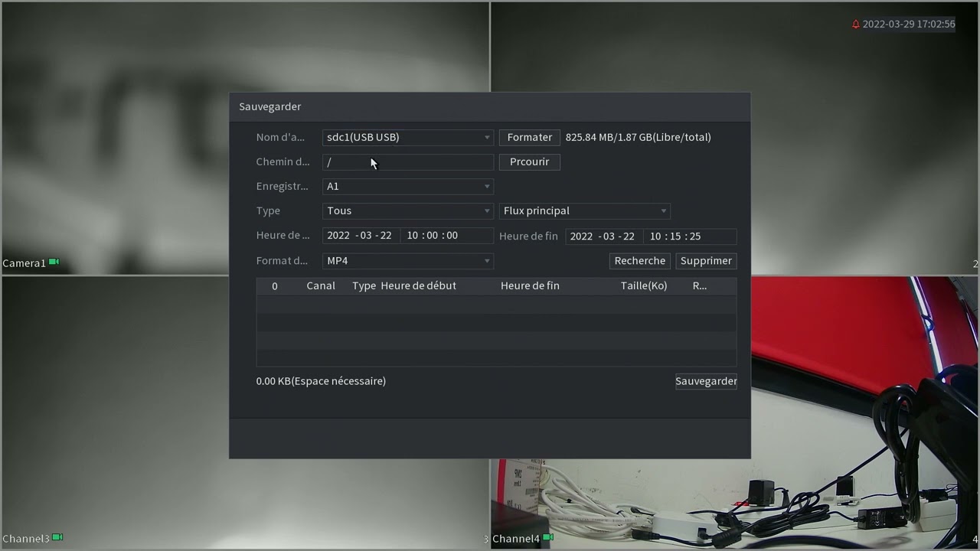
Task: Click the Supprimer button
Action: 706,260
